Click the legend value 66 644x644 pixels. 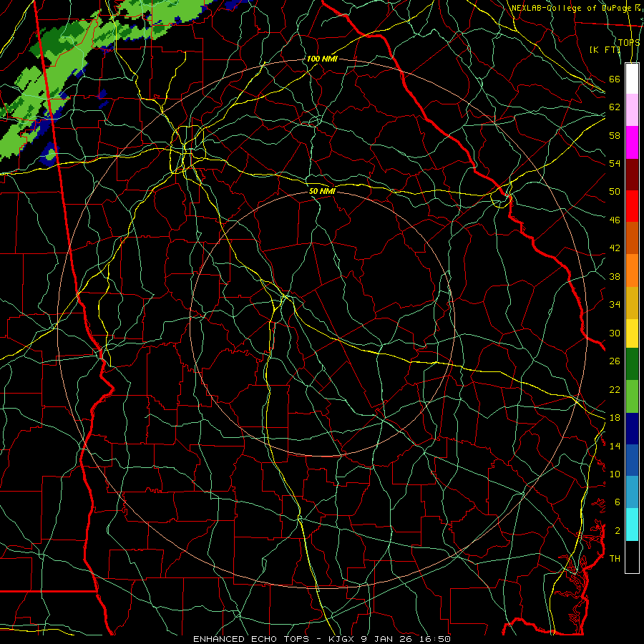pyautogui.click(x=615, y=79)
